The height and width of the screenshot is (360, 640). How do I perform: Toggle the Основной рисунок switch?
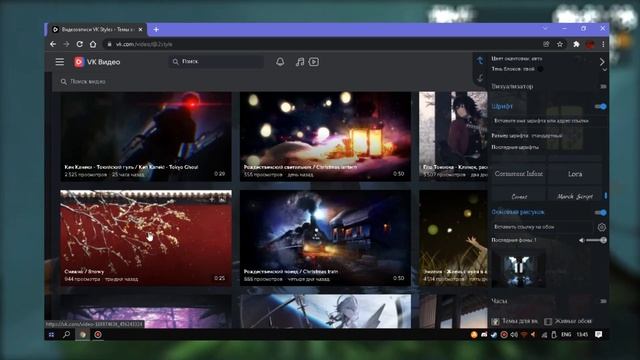point(600,213)
